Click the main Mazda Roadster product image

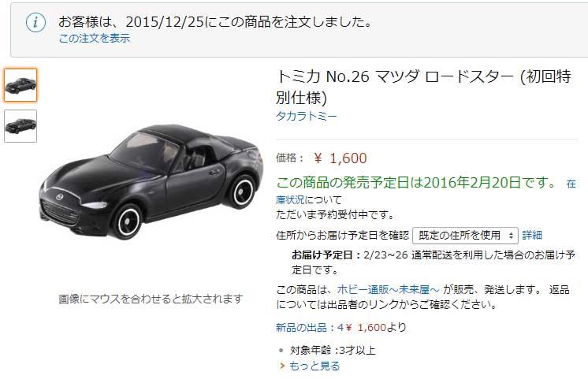[151, 182]
